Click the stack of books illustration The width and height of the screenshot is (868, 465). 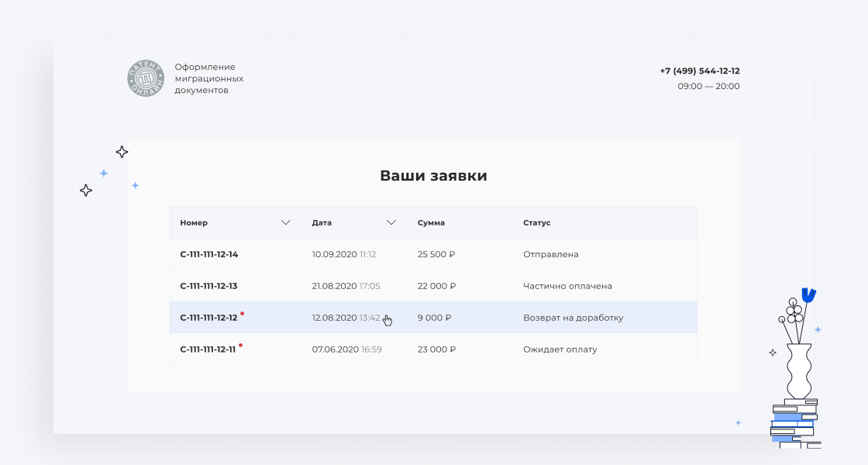[x=796, y=422]
